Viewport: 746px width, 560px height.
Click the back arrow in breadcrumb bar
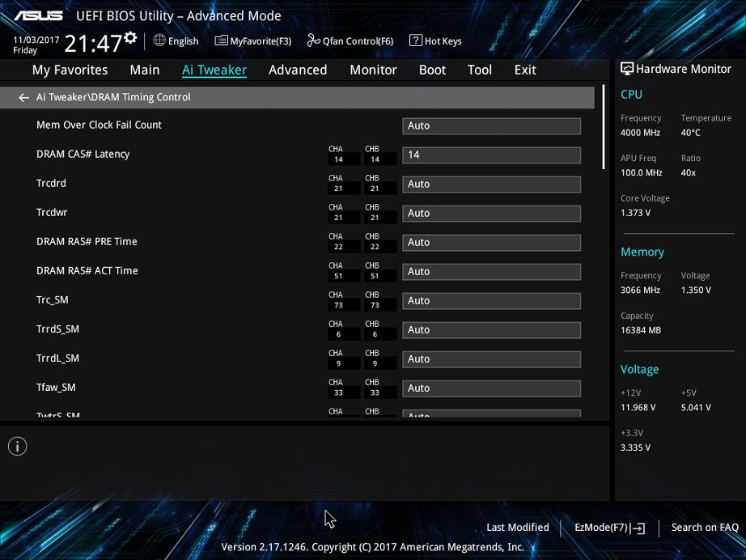(23, 98)
